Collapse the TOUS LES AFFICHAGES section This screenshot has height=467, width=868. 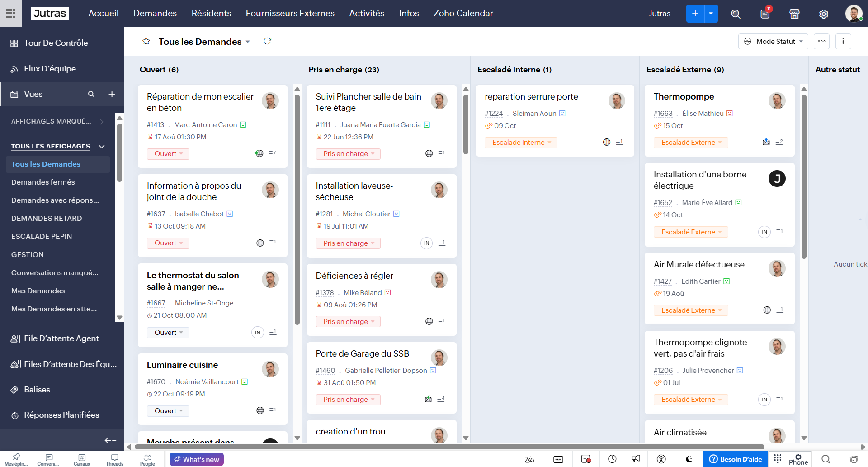pyautogui.click(x=102, y=146)
